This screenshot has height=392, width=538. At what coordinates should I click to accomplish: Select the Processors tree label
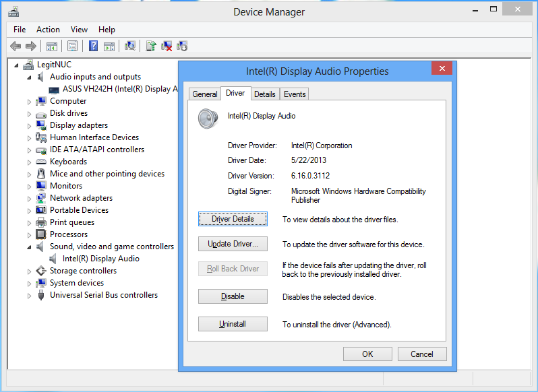(x=69, y=234)
